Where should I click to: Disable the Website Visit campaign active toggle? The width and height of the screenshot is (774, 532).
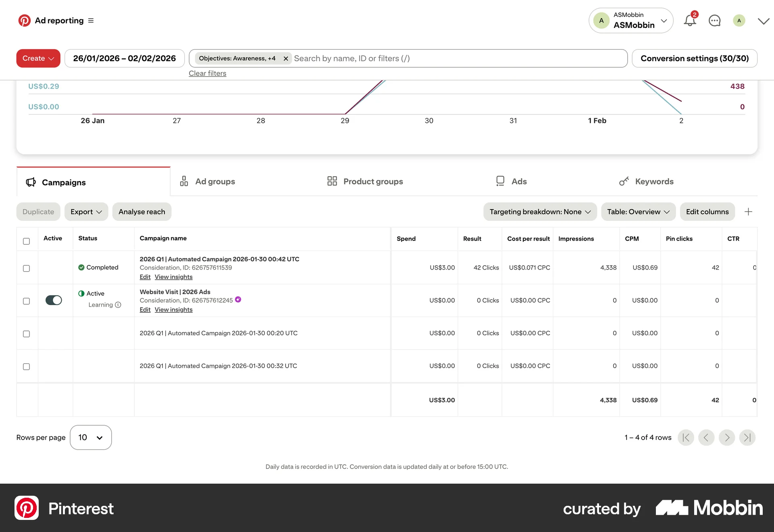point(54,300)
